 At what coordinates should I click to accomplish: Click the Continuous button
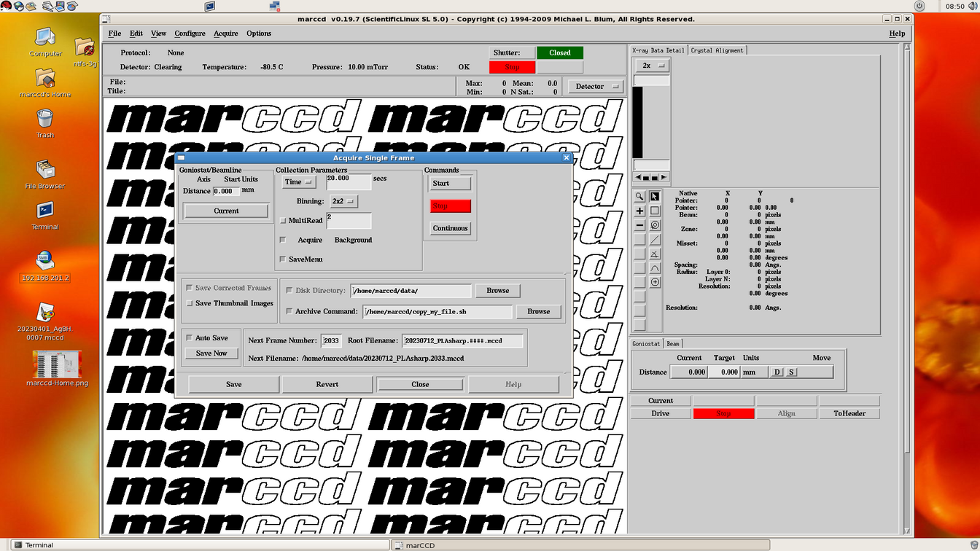pos(450,228)
